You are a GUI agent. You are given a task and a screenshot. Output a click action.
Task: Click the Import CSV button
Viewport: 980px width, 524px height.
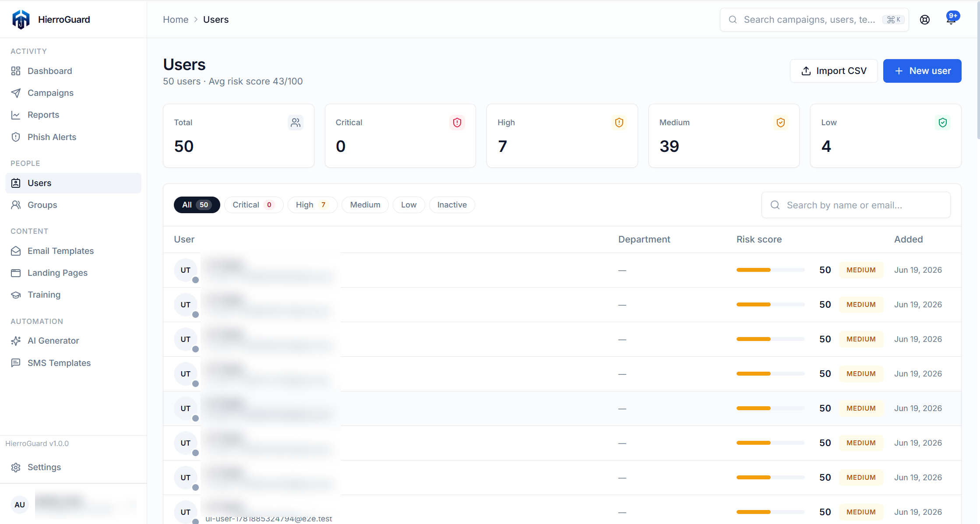coord(834,71)
